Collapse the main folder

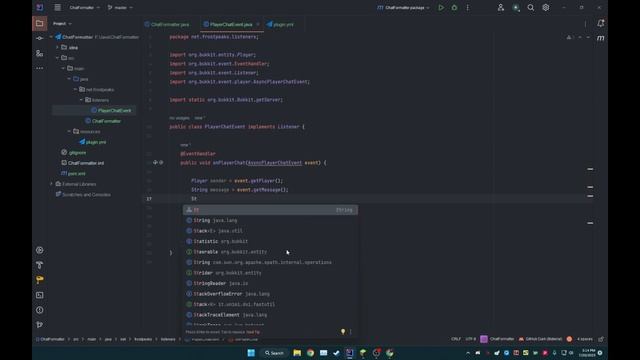[63, 69]
